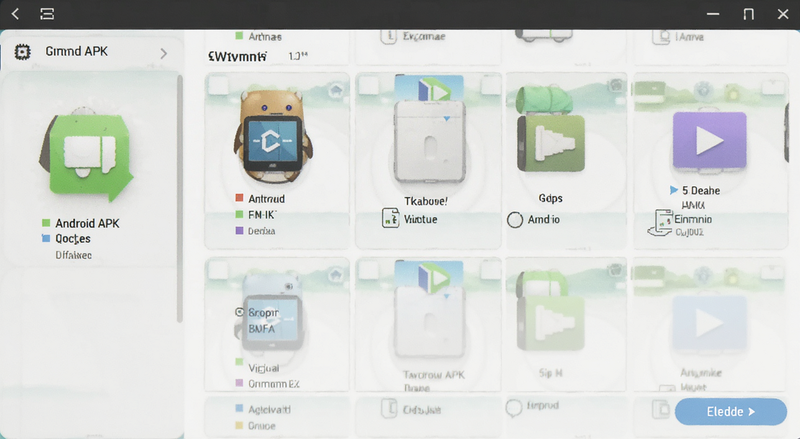
Task: Tick the checkbox on the Antroud card
Action: tap(218, 86)
